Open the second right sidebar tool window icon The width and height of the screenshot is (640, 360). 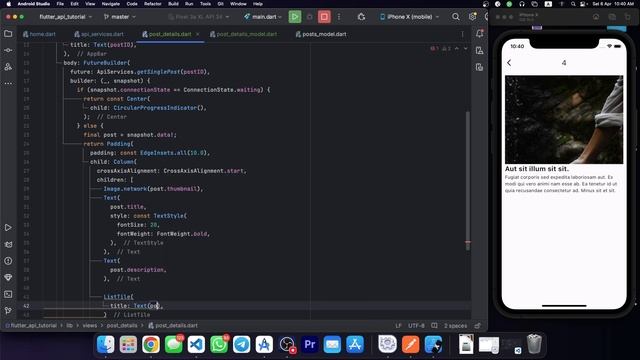(480, 50)
